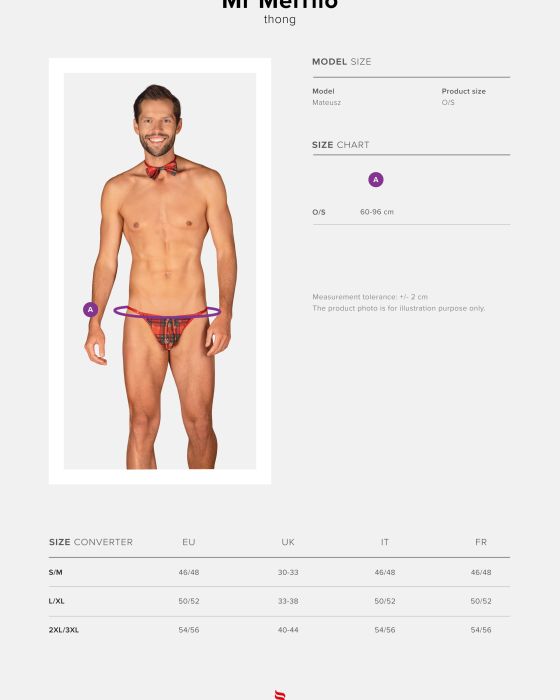The height and width of the screenshot is (700, 560).
Task: Click the IT column header
Action: [384, 542]
